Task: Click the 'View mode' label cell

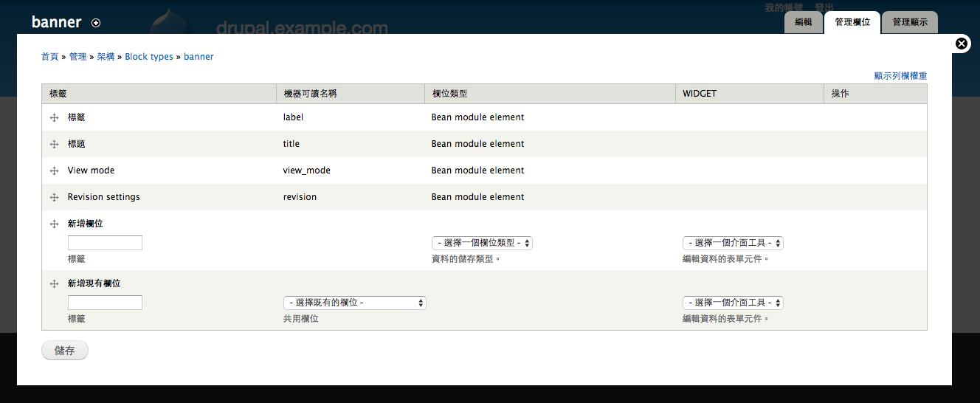Action: click(x=91, y=170)
